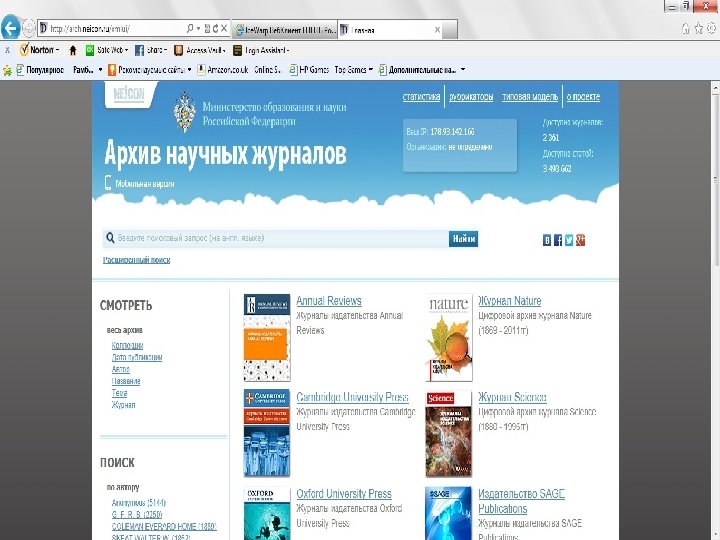Share via Google Plus icon

580,240
